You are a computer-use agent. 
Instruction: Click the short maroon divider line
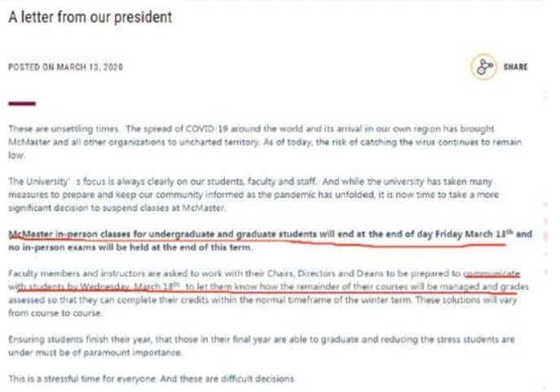pyautogui.click(x=21, y=104)
